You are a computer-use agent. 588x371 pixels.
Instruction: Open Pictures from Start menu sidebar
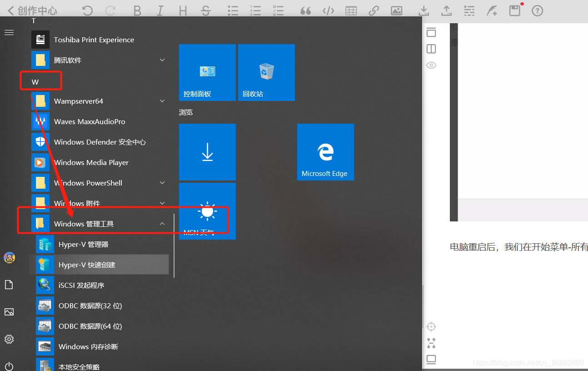(x=9, y=312)
